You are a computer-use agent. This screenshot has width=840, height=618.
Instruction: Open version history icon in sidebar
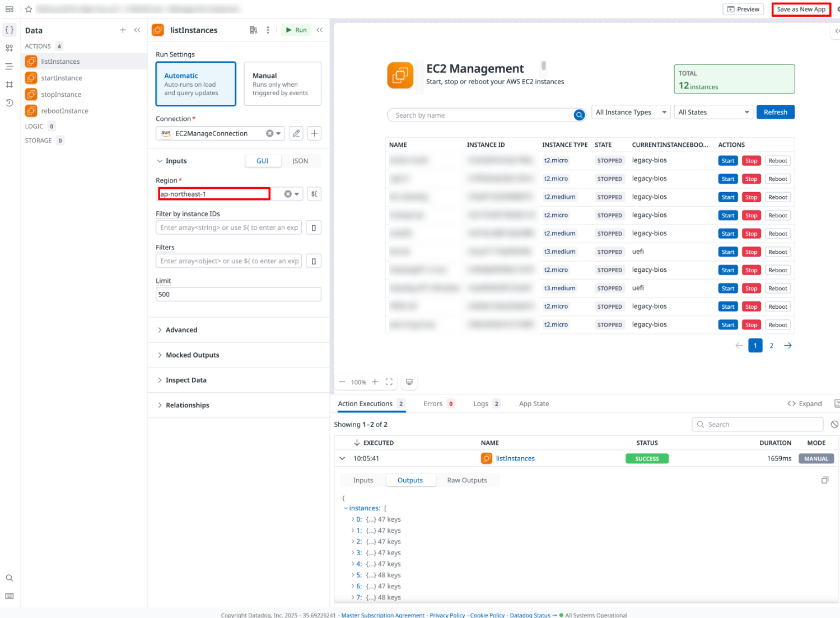click(x=10, y=103)
